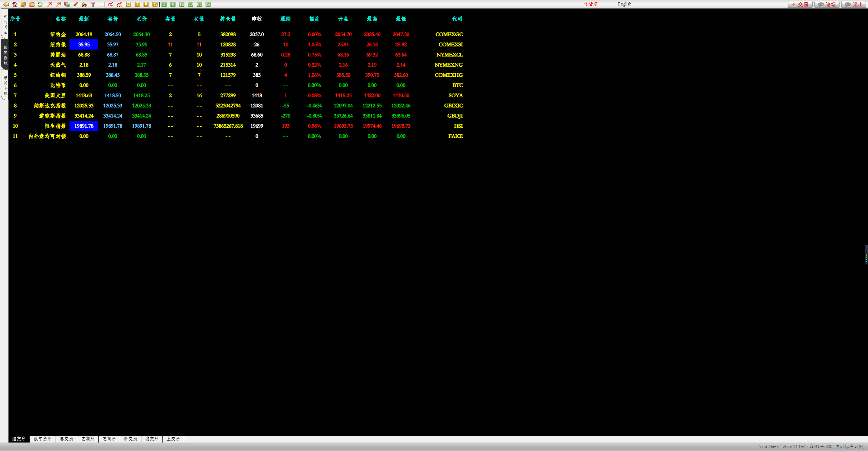Viewport: 868px width, 451px height.
Task: Select the 30 minute period button
Action: pyautogui.click(x=191, y=4)
